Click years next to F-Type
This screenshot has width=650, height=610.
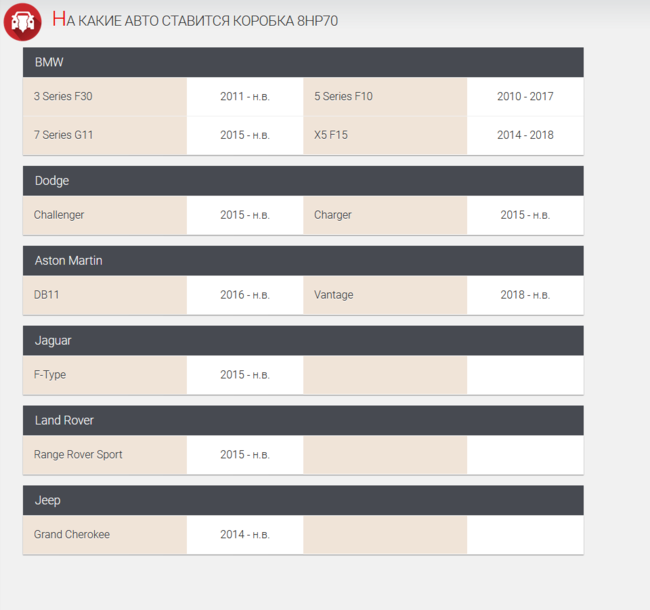245,375
